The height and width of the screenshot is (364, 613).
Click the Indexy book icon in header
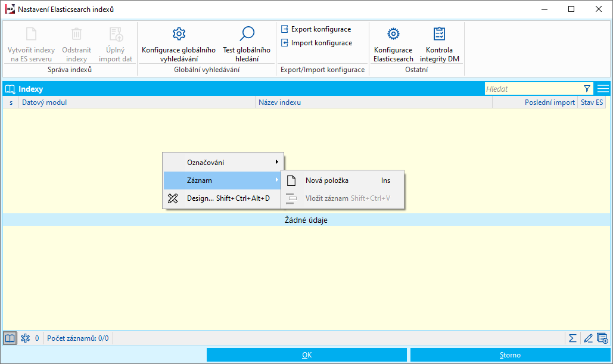coord(10,89)
